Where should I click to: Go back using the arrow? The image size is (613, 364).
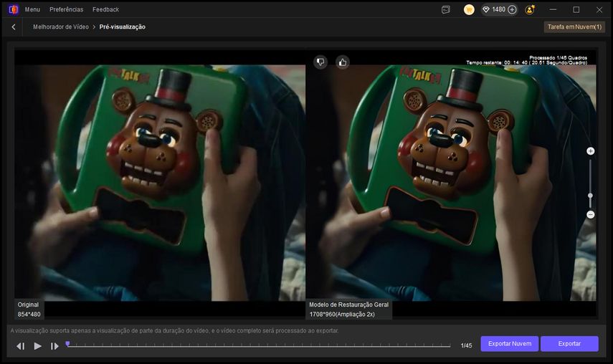[x=14, y=27]
